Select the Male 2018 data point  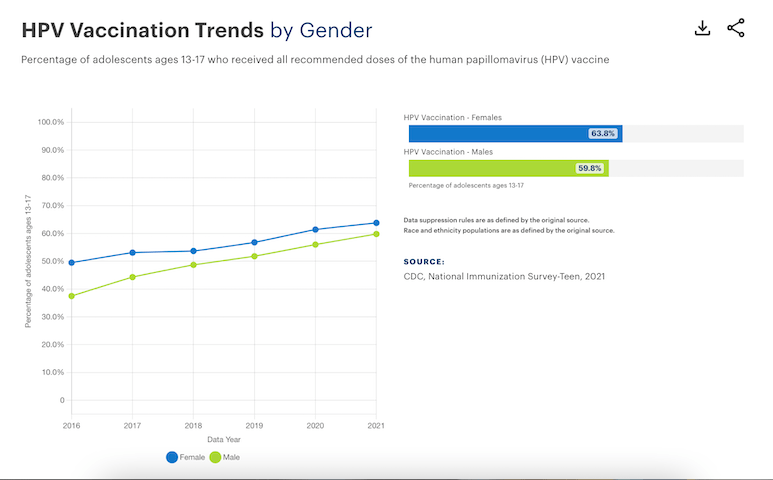pyautogui.click(x=193, y=265)
